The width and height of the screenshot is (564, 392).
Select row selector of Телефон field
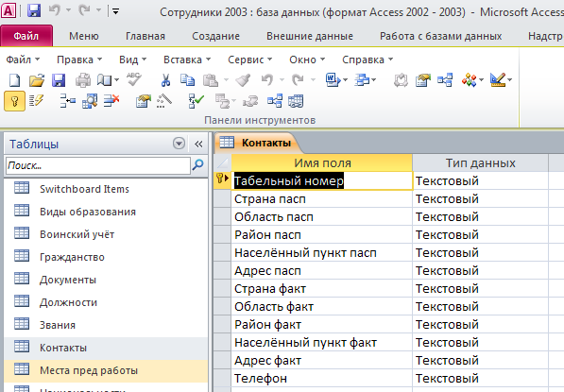222,379
